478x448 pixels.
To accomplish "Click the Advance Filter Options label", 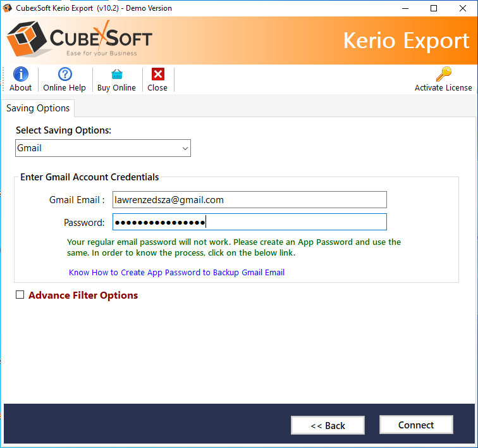I will tap(83, 295).
